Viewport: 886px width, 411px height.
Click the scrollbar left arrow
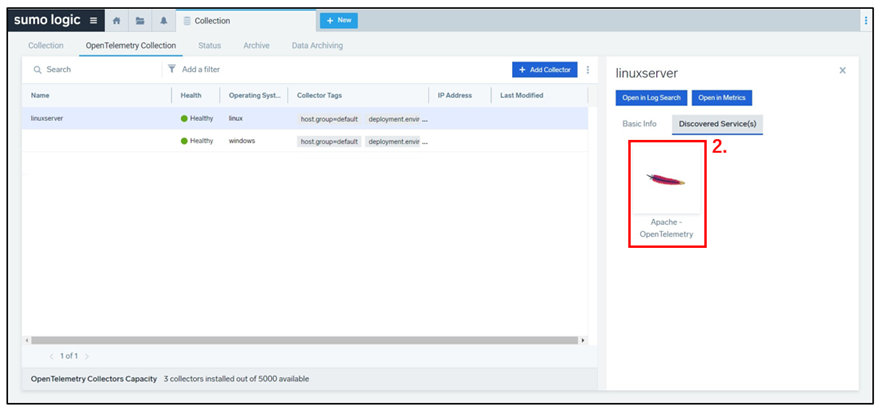point(27,341)
